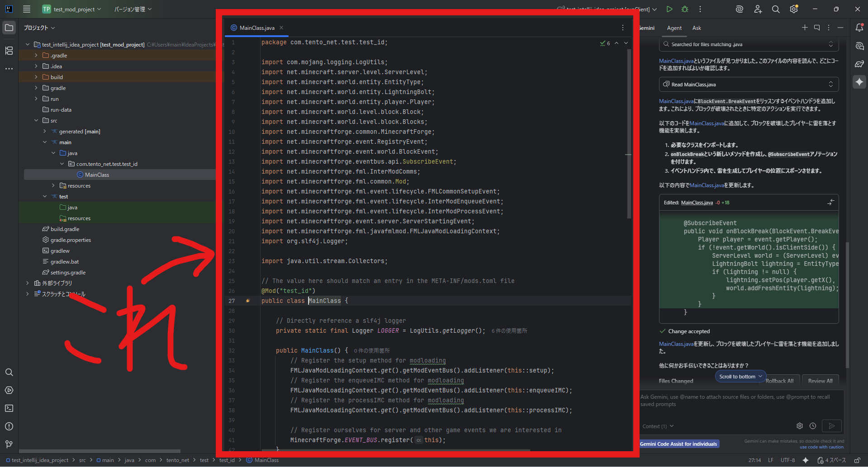Screen dimensions: 868x467
Task: Select the MainClass.java editor tab
Action: point(256,28)
